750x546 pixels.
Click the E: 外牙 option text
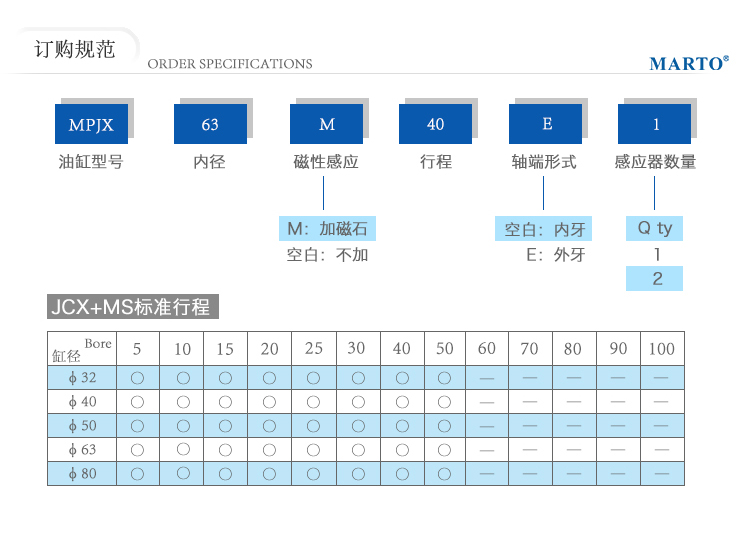pos(555,255)
